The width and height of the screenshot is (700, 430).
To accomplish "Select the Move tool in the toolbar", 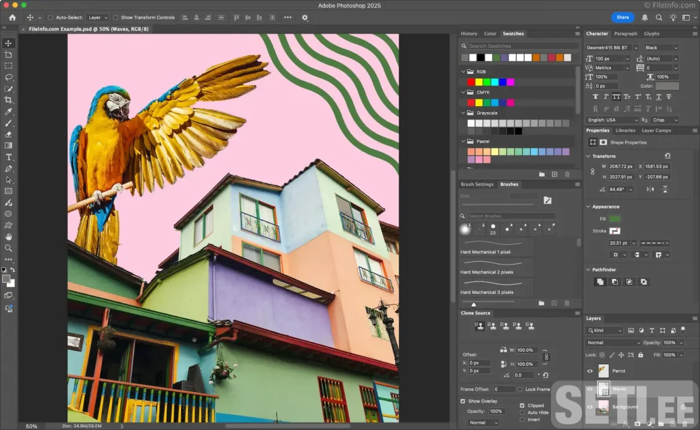I will pyautogui.click(x=8, y=43).
